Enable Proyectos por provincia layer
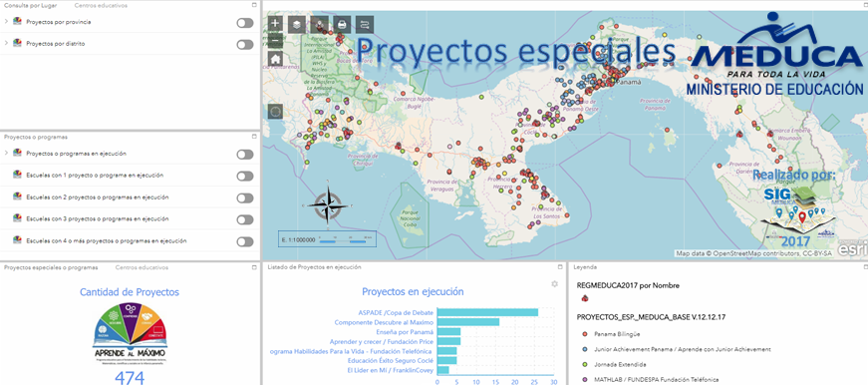Screen dimensions: 868x385 [245, 23]
